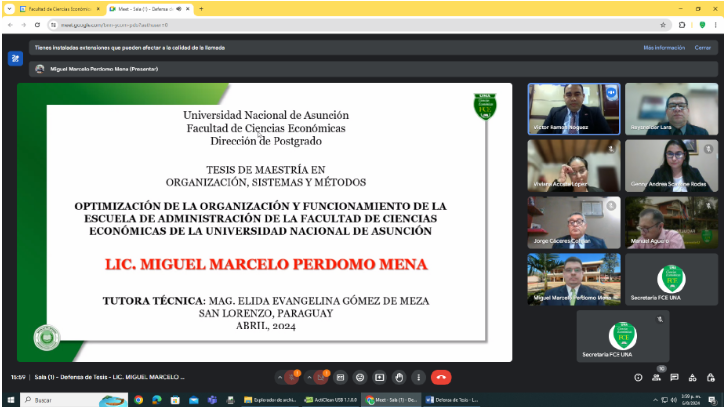Select Jorge Cáceres video tile

[x=574, y=222]
